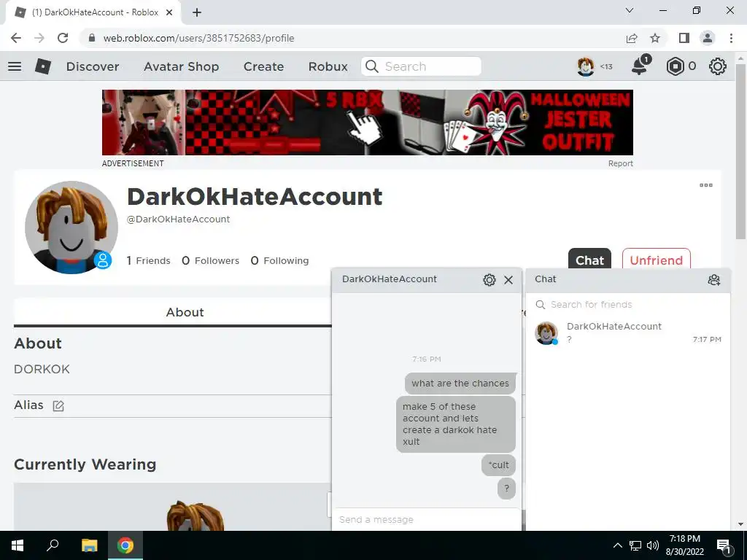Image resolution: width=747 pixels, height=560 pixels.
Task: Report the advertisement
Action: (x=620, y=163)
